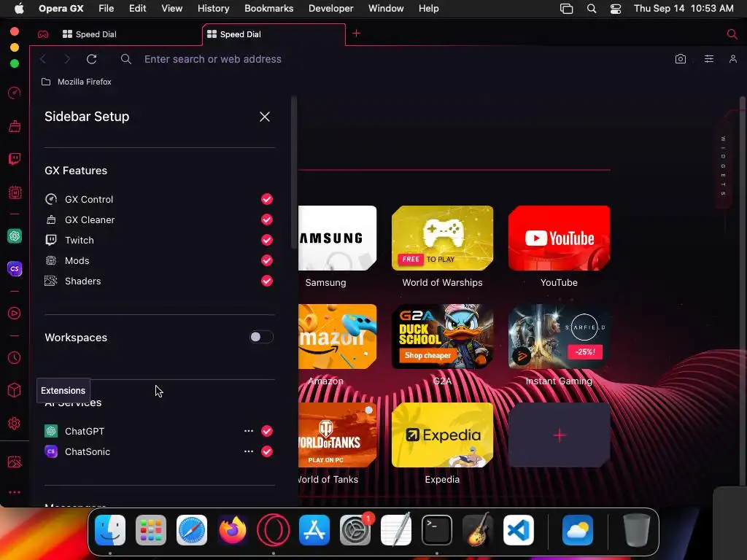Open the Mozilla Firefox bookmarks folder
747x560 pixels.
coord(76,82)
